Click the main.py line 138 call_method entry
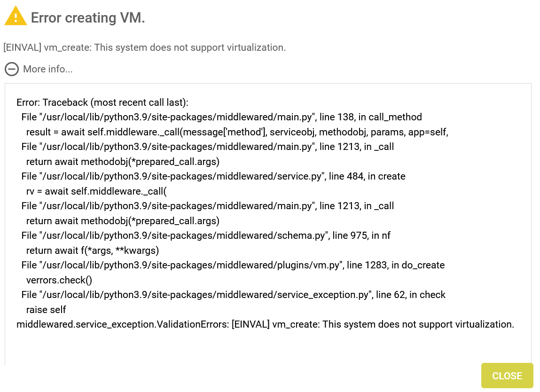Viewport: 540px width, 392px height. 221,117
